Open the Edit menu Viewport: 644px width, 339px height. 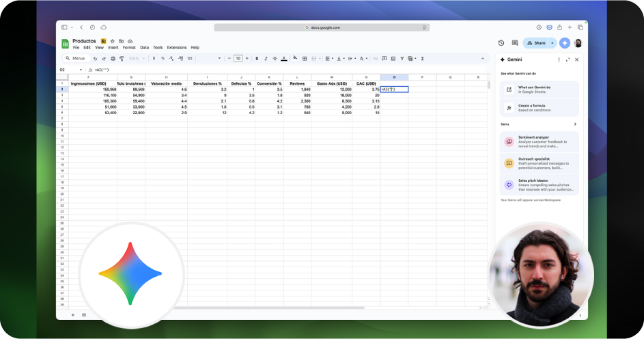(x=87, y=48)
